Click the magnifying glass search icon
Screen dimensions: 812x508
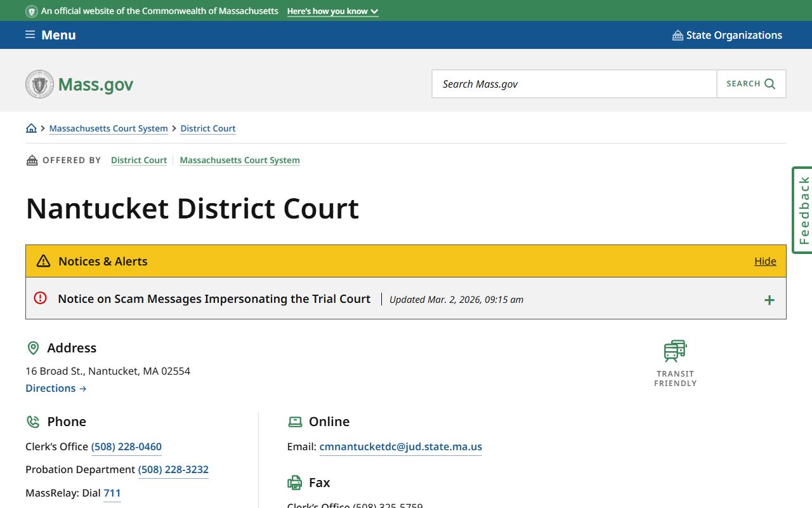click(770, 84)
